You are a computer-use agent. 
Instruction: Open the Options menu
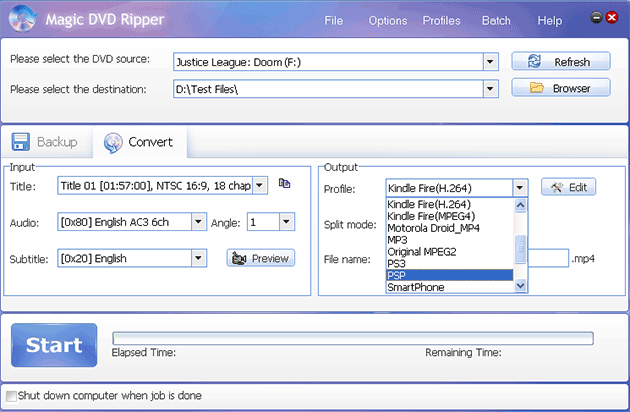pyautogui.click(x=388, y=20)
